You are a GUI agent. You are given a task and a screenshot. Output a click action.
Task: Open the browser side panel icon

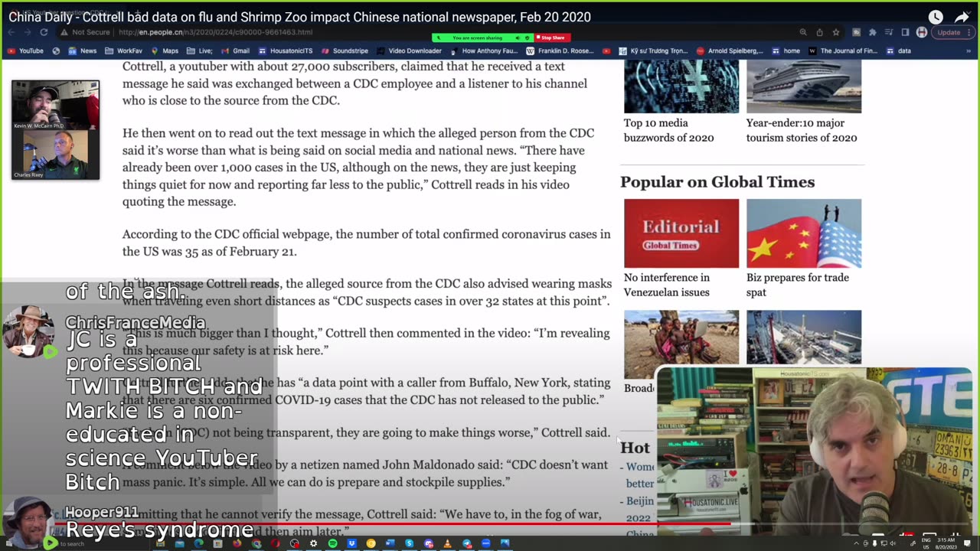(x=905, y=32)
